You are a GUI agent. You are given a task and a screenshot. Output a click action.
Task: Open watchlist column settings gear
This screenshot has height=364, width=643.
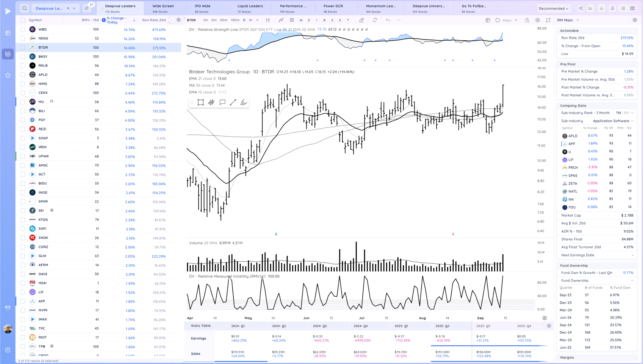[x=179, y=20]
